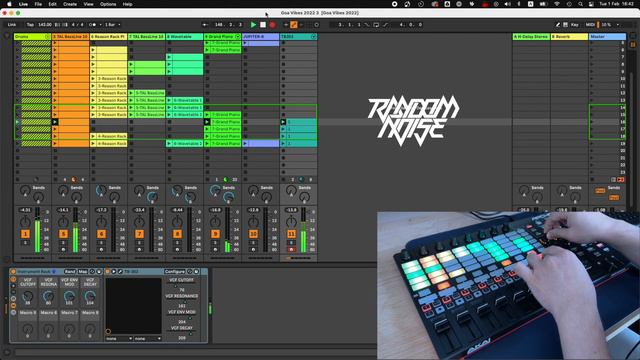
Task: Toggle the Draw Mode pencil icon
Action: [558, 25]
